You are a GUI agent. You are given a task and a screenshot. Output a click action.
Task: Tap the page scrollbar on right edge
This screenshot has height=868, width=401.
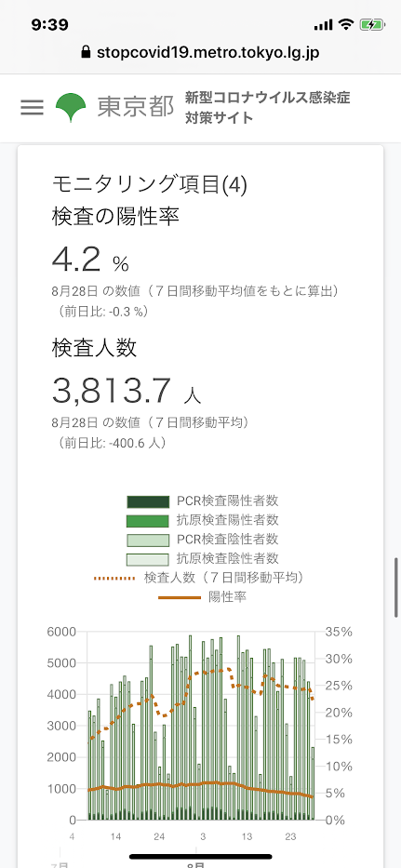[x=396, y=587]
